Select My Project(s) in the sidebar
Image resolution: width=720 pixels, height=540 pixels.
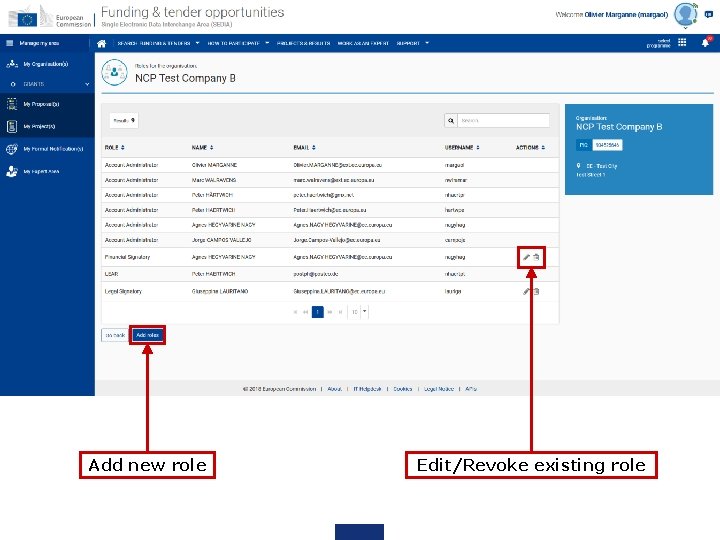click(39, 126)
